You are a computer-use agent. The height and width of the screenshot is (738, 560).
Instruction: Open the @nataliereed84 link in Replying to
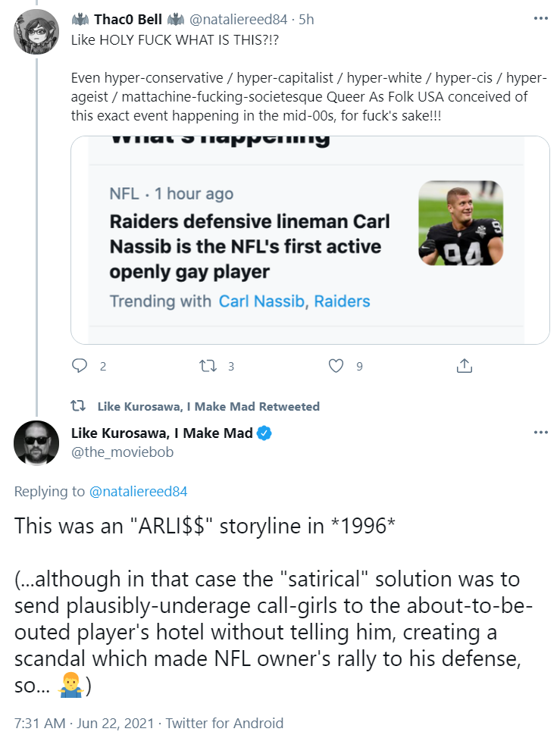tap(138, 492)
